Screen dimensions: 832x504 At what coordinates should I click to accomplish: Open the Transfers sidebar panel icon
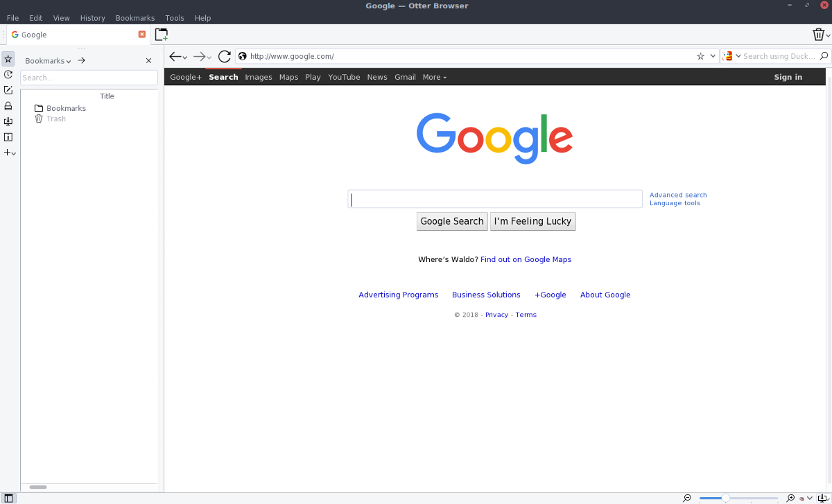(8, 121)
